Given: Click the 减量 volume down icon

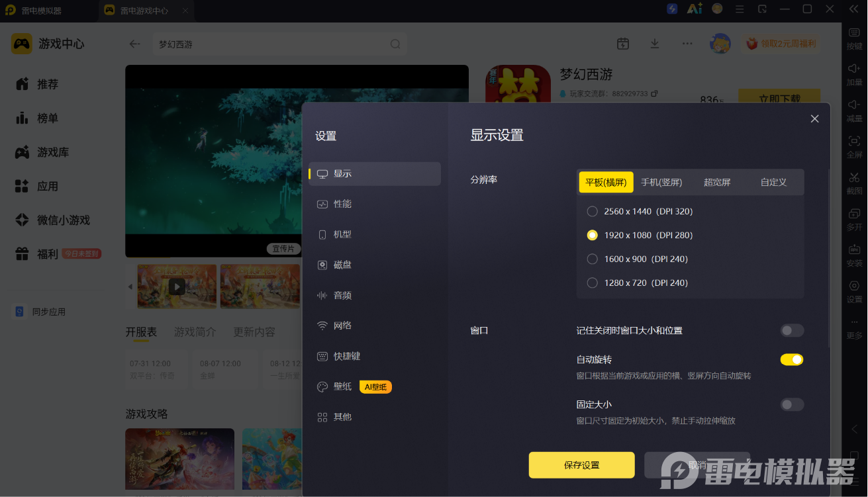Looking at the screenshot, I should click(x=854, y=105).
